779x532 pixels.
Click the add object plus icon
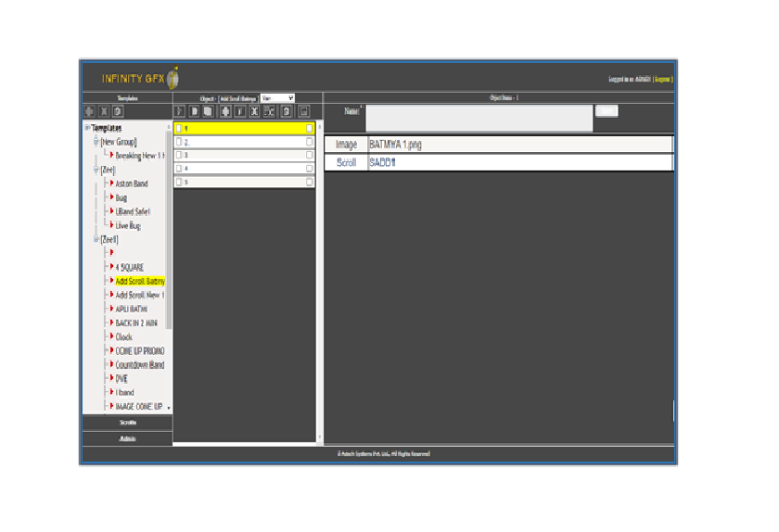point(225,111)
